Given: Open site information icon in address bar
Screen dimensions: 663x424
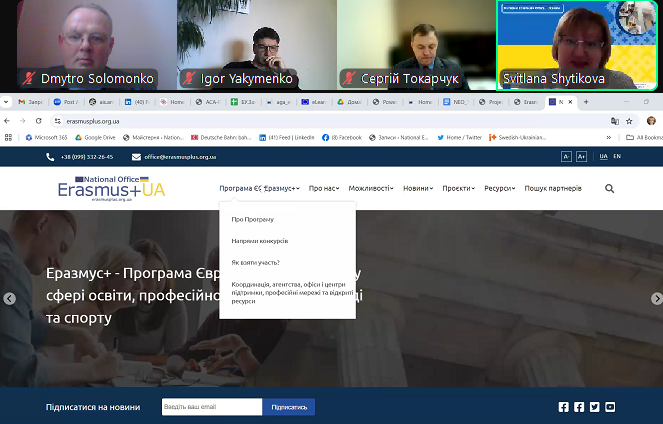Looking at the screenshot, I should pyautogui.click(x=57, y=121).
